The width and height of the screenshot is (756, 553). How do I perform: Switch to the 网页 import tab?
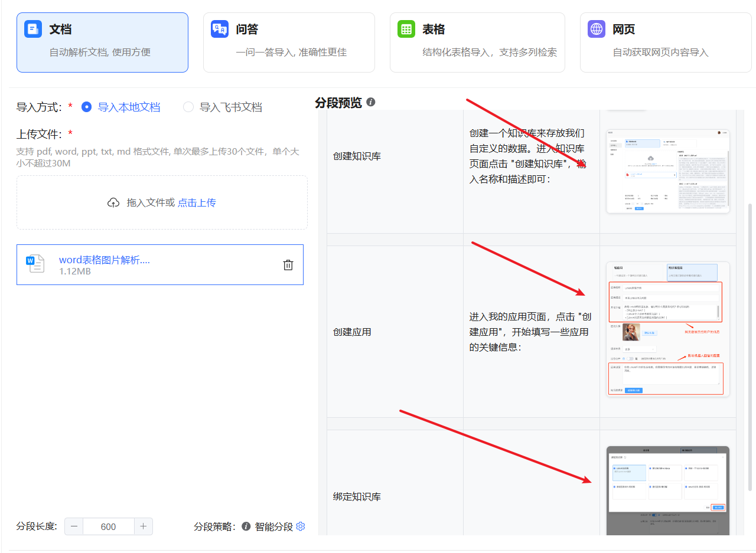667,42
